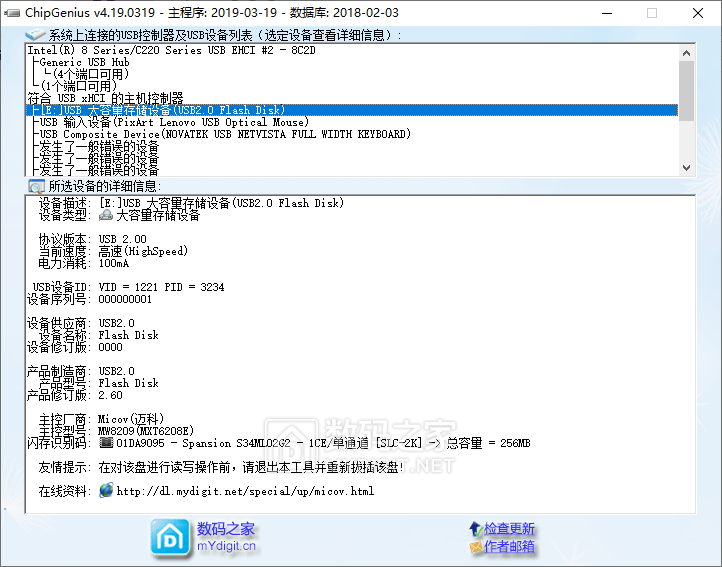Click the 设备描述 line in details
The image size is (722, 567).
click(x=191, y=203)
